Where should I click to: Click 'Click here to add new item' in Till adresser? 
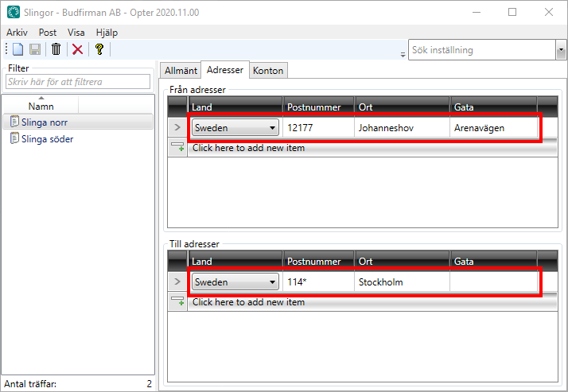(248, 302)
